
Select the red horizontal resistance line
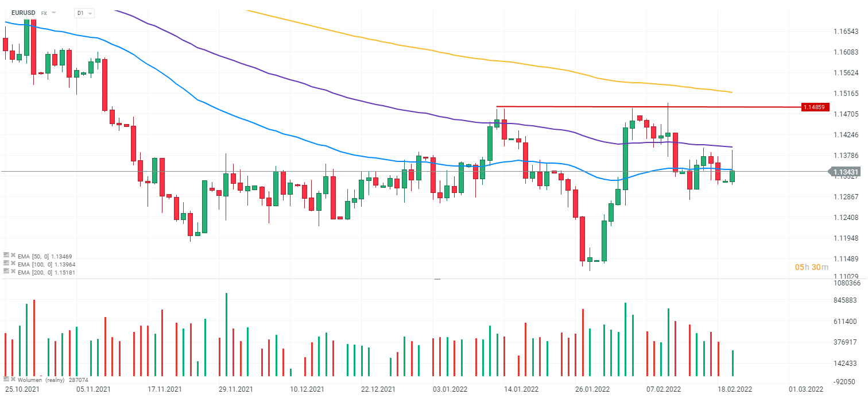click(x=631, y=107)
